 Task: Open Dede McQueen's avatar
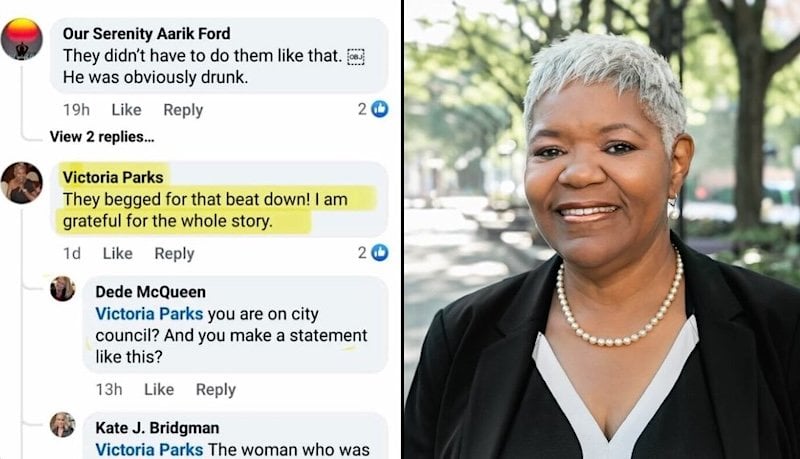tap(63, 289)
